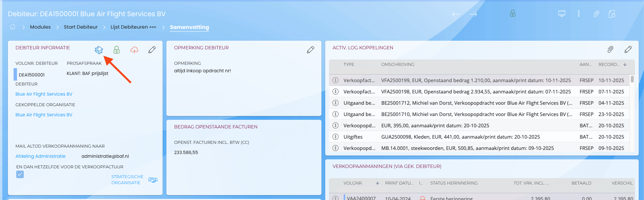Click 'KLANT: BAF prijslijst' text
The image size is (644, 200).
pos(88,73)
